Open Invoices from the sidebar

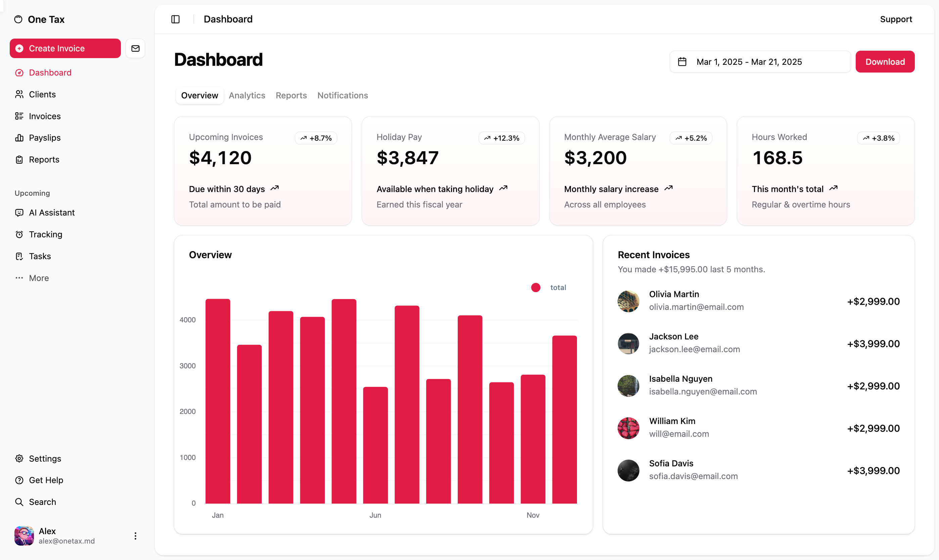point(45,116)
